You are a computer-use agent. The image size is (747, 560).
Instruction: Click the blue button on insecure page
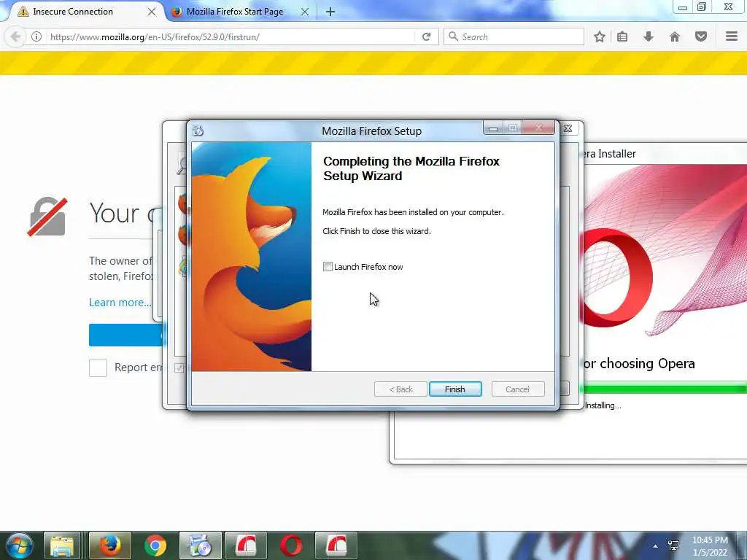point(125,335)
